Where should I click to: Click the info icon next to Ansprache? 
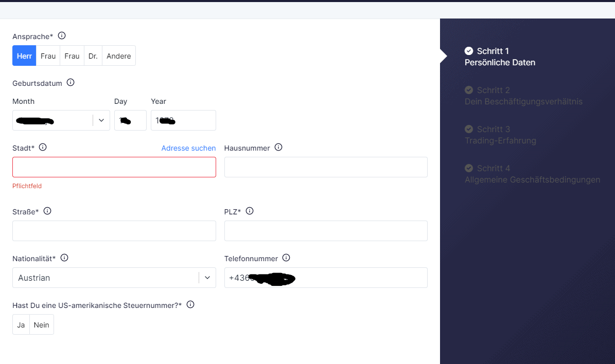click(x=62, y=36)
